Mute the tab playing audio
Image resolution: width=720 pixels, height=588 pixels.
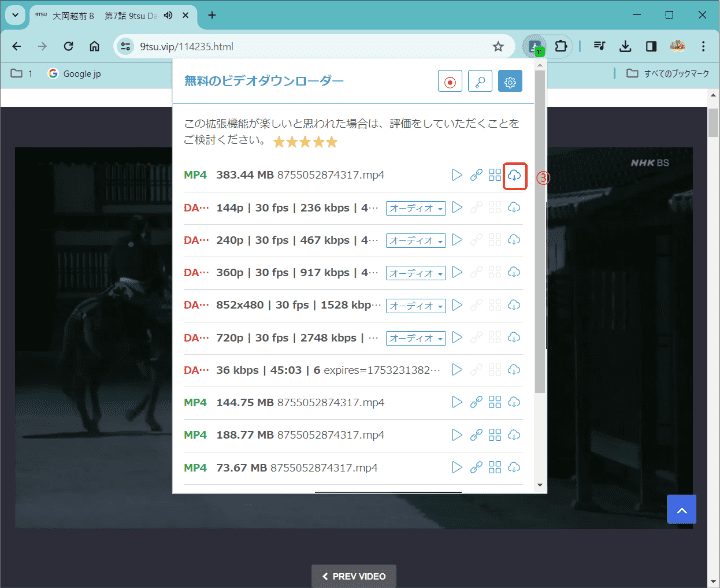(x=166, y=15)
